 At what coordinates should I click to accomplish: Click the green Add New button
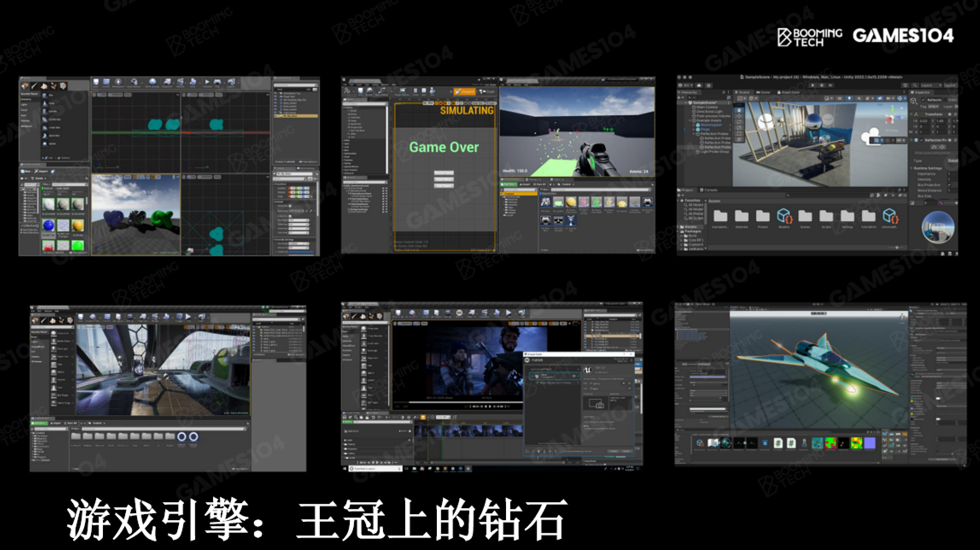pyautogui.click(x=509, y=184)
